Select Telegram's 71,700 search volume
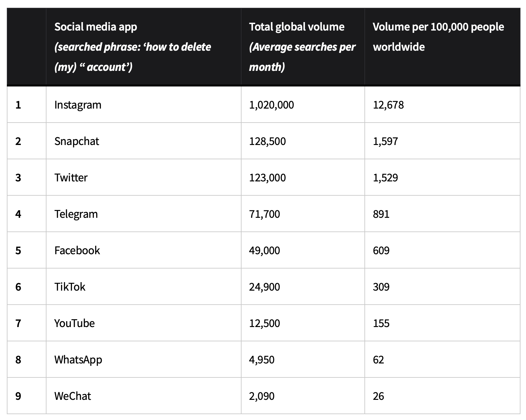The image size is (526, 420). pos(264,214)
